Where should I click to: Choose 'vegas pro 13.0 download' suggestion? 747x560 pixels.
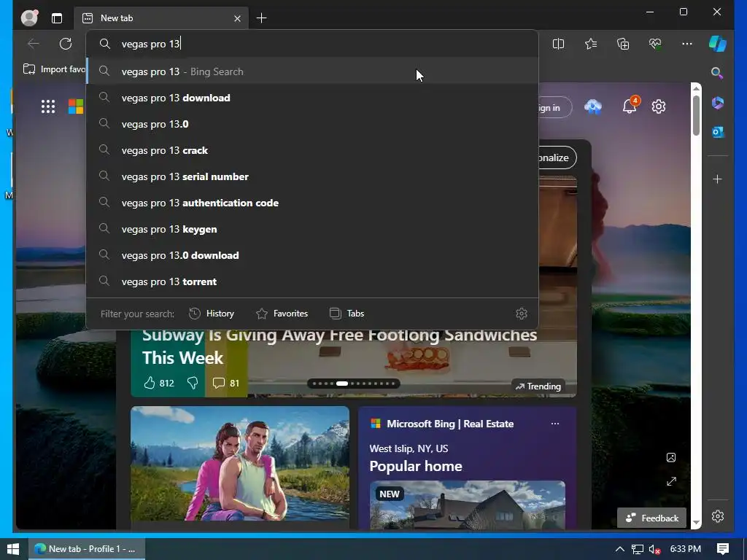[x=312, y=255]
